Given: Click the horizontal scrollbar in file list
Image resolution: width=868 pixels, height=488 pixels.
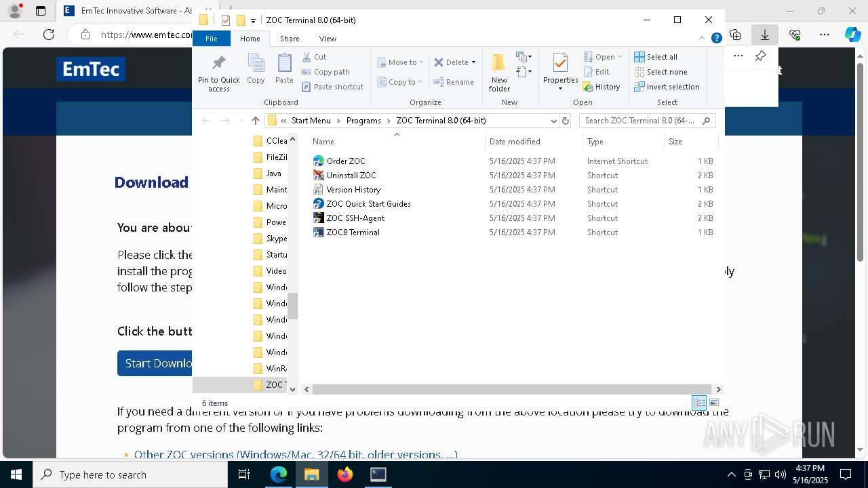Looking at the screenshot, I should pos(511,389).
